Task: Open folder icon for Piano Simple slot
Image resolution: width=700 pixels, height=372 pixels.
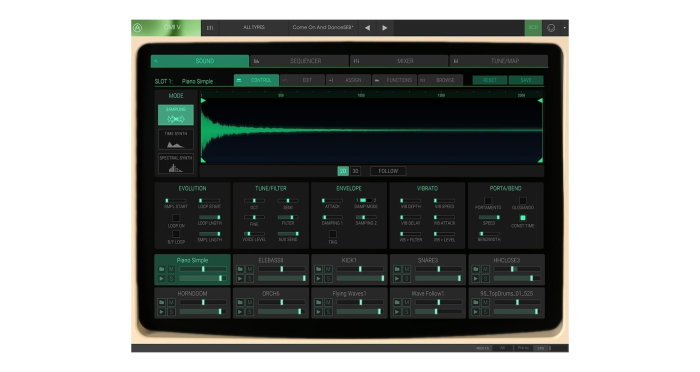Action: tap(162, 269)
